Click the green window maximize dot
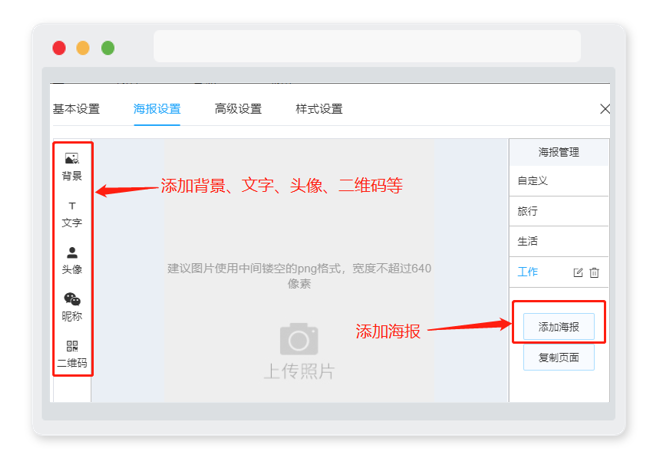The width and height of the screenshot is (660, 462). (108, 48)
